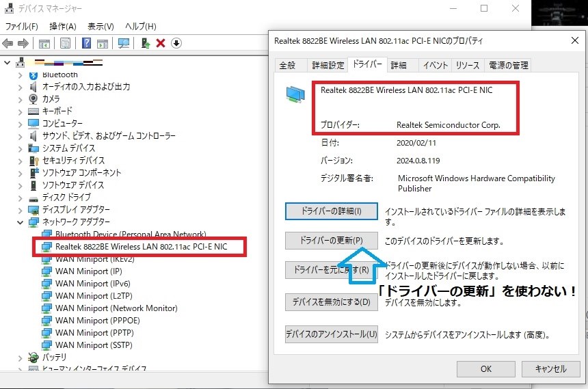This screenshot has width=588, height=389.
Task: Click the down-arrow circle toolbar icon
Action: pos(176,44)
